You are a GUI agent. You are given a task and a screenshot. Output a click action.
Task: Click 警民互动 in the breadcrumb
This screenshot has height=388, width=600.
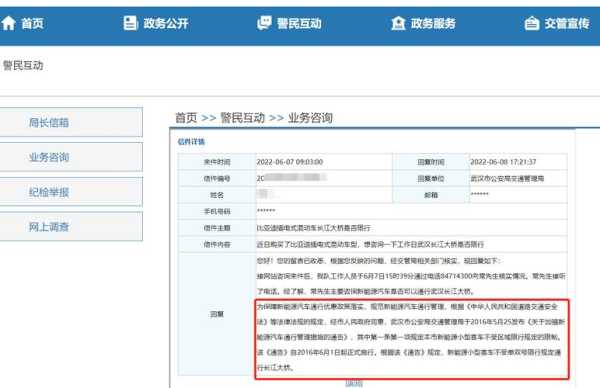pos(242,117)
